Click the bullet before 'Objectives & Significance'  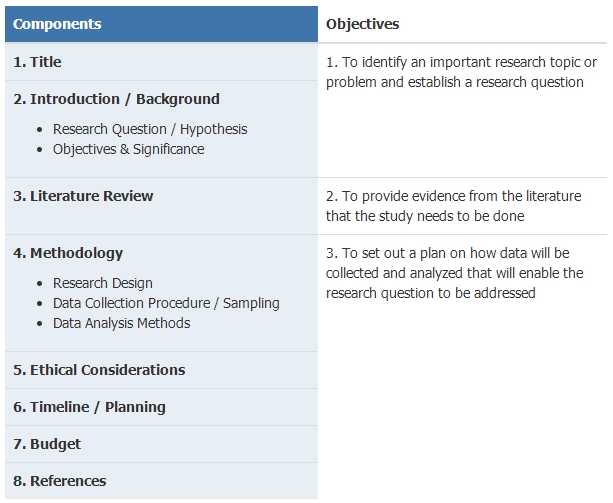click(x=39, y=150)
